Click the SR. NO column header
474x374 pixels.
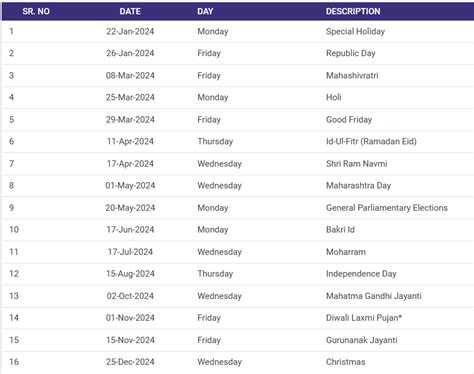[36, 11]
